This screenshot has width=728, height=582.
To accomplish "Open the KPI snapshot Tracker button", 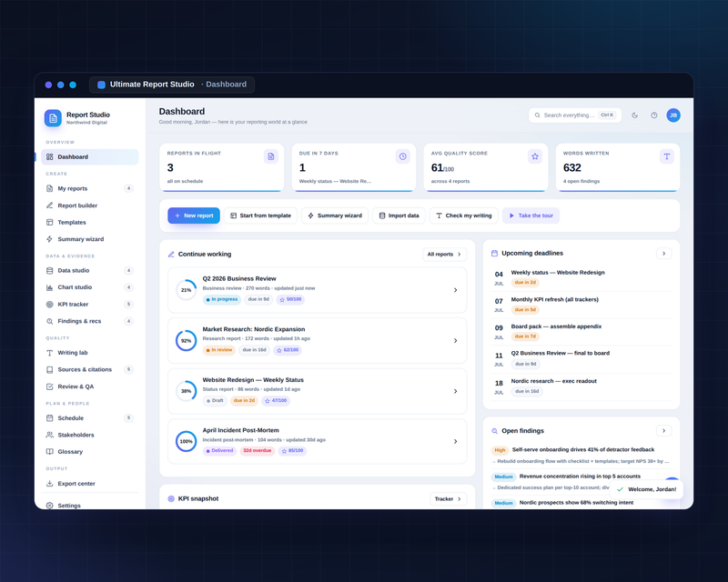I will click(x=448, y=499).
